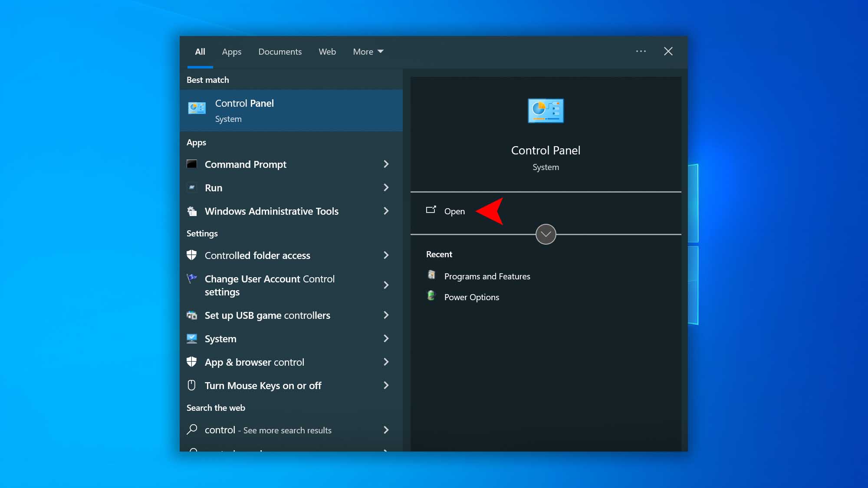This screenshot has width=868, height=488.
Task: Click the large Control Panel preview icon
Action: 546,111
